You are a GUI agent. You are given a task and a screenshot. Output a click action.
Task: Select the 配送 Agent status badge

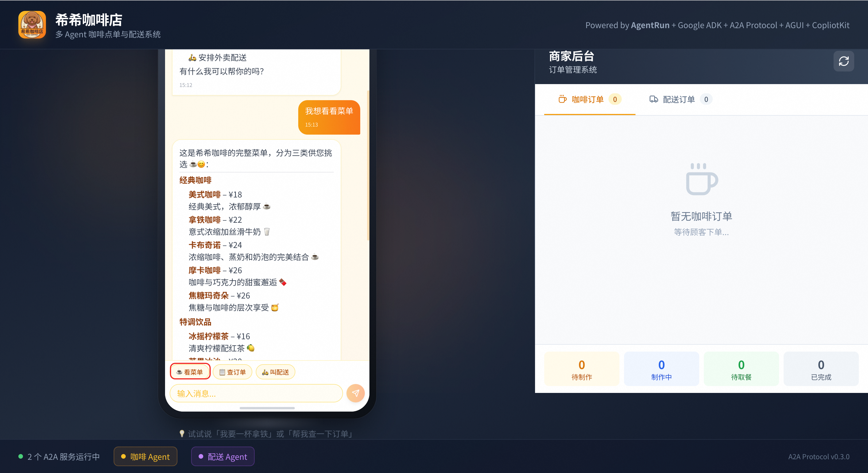coord(223,456)
